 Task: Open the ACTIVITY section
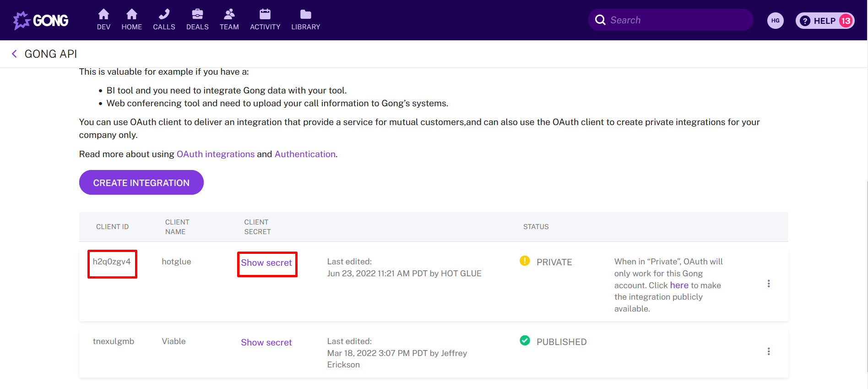point(265,20)
